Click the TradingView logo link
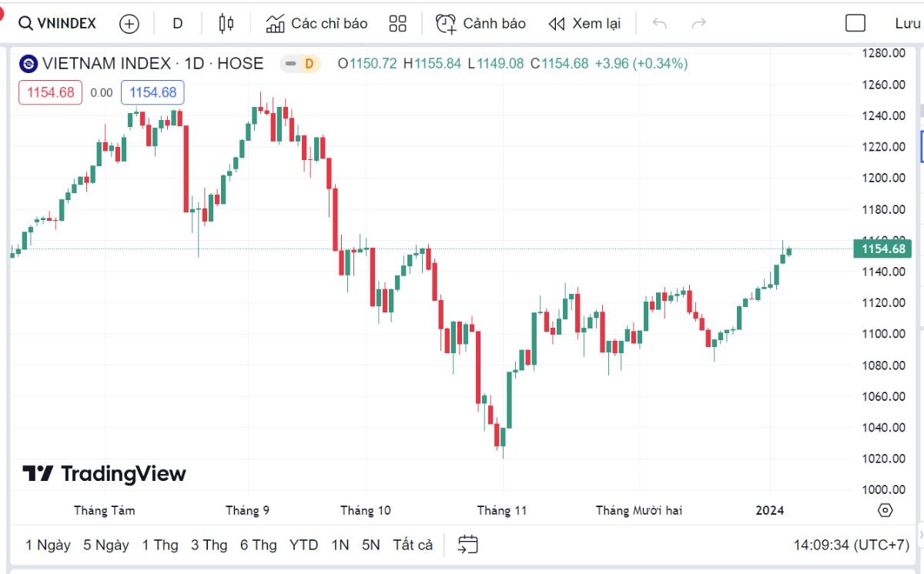Image resolution: width=924 pixels, height=574 pixels. point(104,473)
